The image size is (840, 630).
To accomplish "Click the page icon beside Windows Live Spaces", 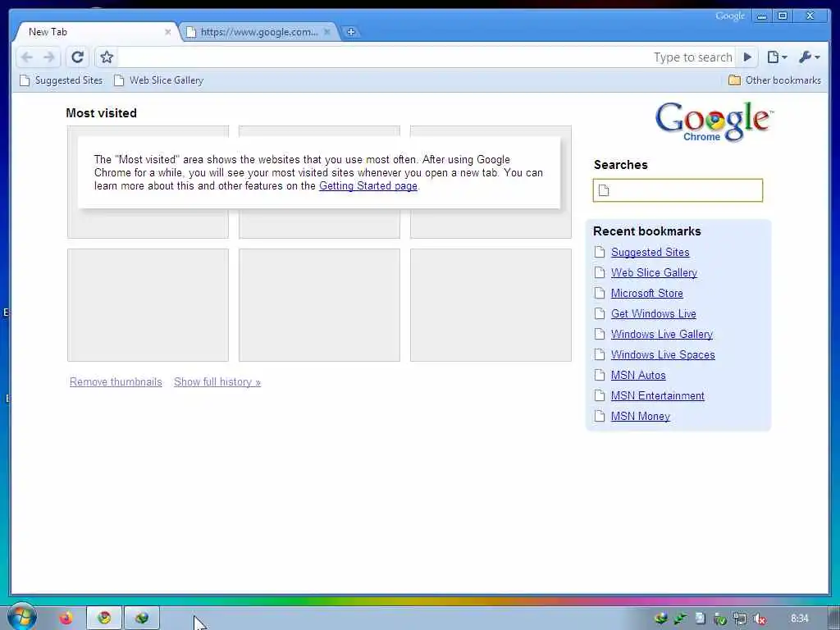I will [600, 354].
